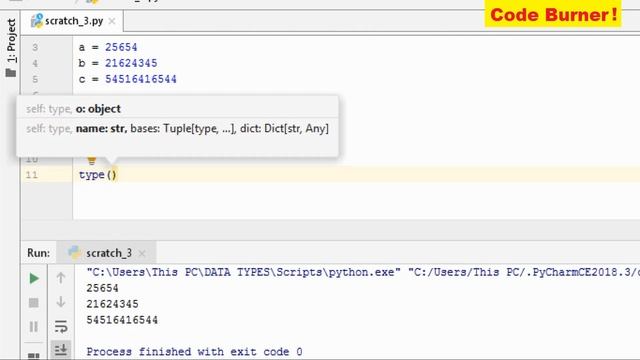The width and height of the screenshot is (640, 360).
Task: Click the lightbulb intention icon near line 11
Action: (91, 160)
